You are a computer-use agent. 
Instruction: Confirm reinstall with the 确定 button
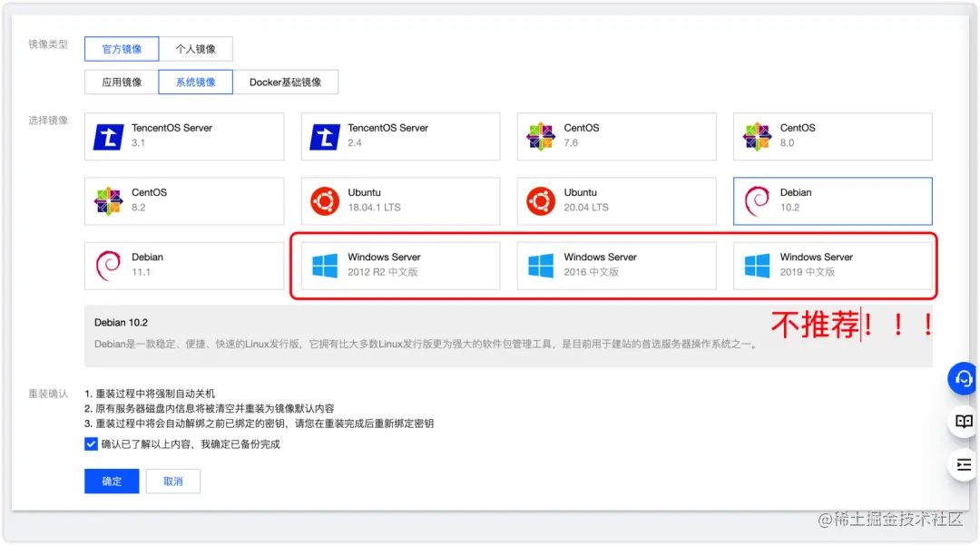(112, 482)
